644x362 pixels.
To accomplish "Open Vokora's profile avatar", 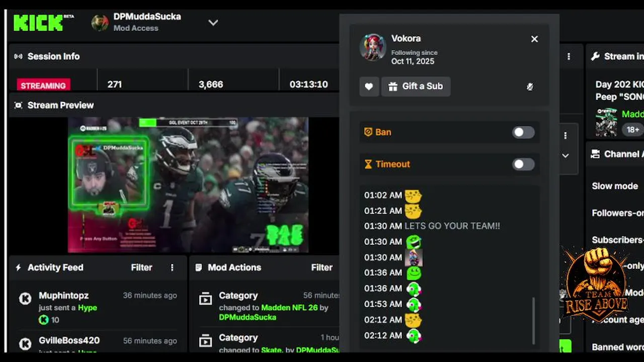I will 373,47.
